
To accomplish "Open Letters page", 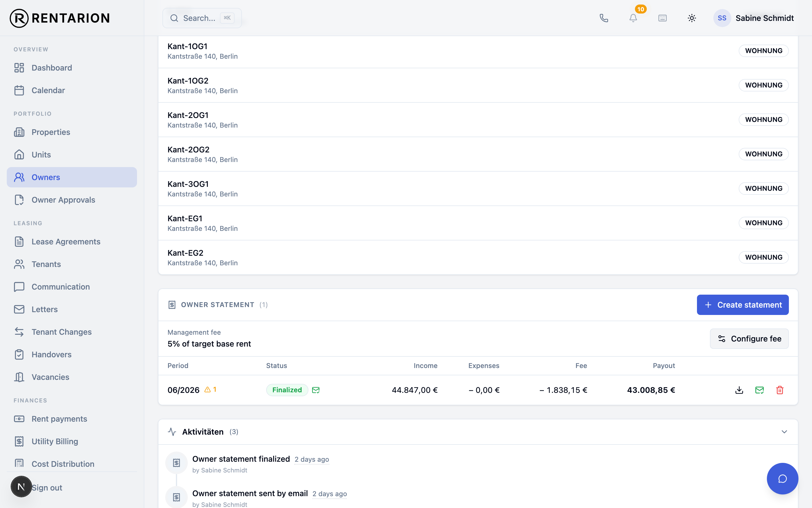I will point(72,309).
